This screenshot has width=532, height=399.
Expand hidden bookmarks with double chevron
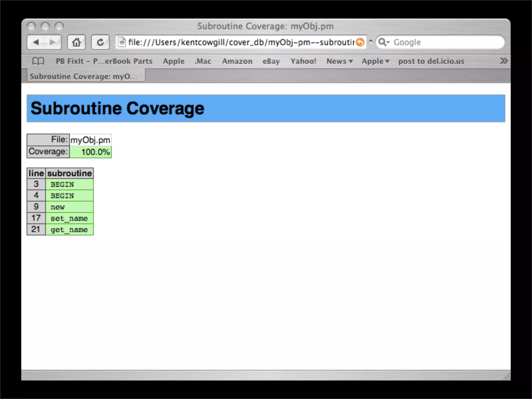[503, 61]
